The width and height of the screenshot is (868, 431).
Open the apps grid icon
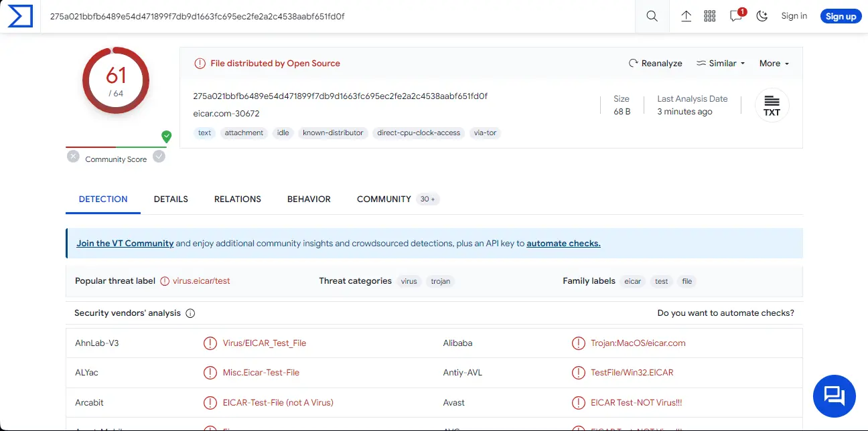[x=710, y=16]
